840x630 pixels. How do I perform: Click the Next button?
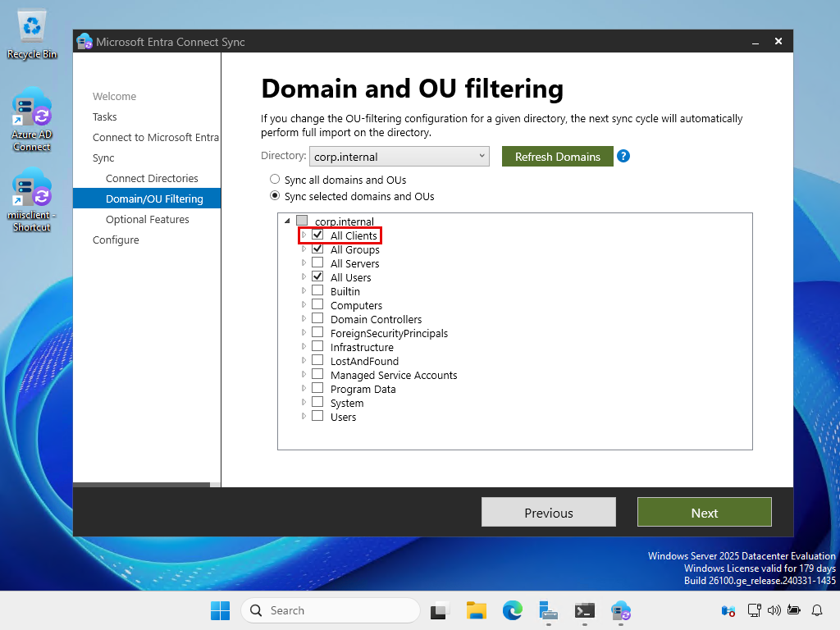(705, 512)
